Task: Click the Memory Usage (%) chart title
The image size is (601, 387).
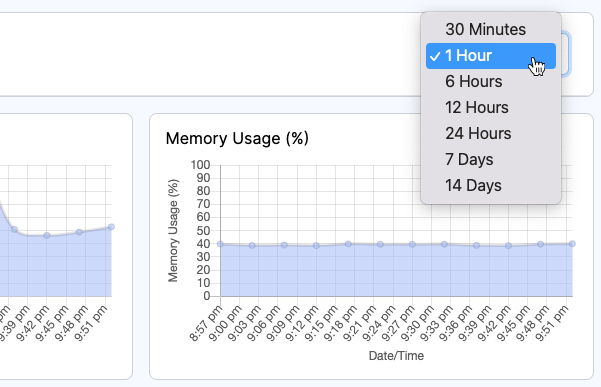Action: point(237,138)
